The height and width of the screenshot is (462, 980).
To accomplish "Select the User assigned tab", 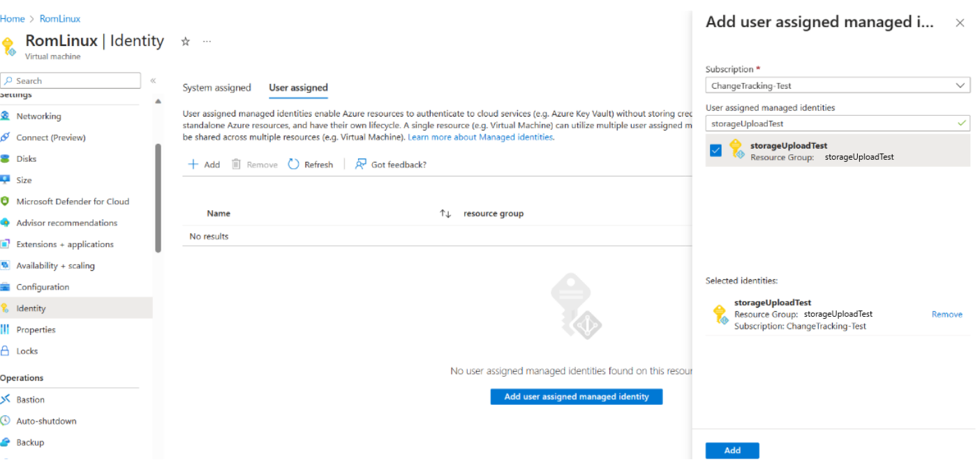I will [x=298, y=87].
